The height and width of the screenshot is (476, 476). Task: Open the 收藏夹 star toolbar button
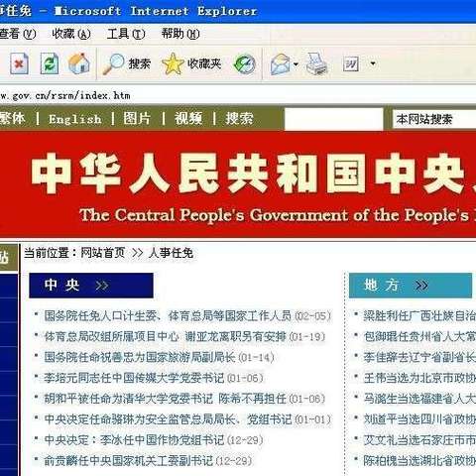191,63
